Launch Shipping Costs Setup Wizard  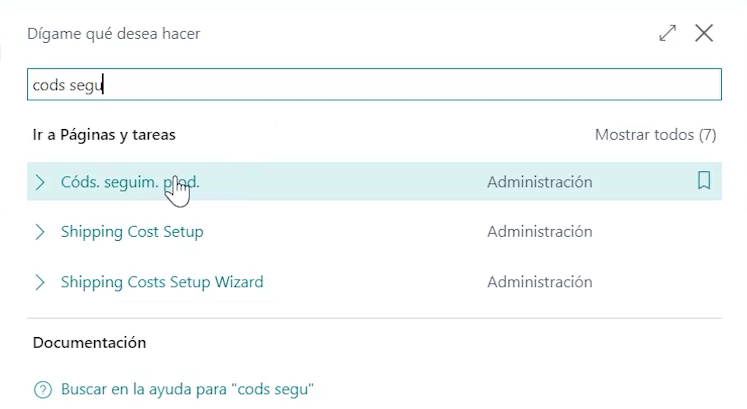pos(162,282)
